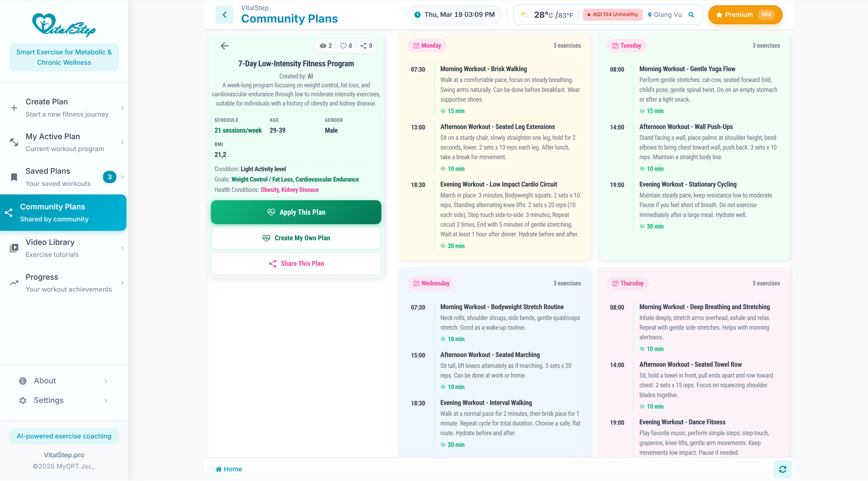Image resolution: width=868 pixels, height=481 pixels.
Task: Click the back arrow inside plan card
Action: [224, 46]
